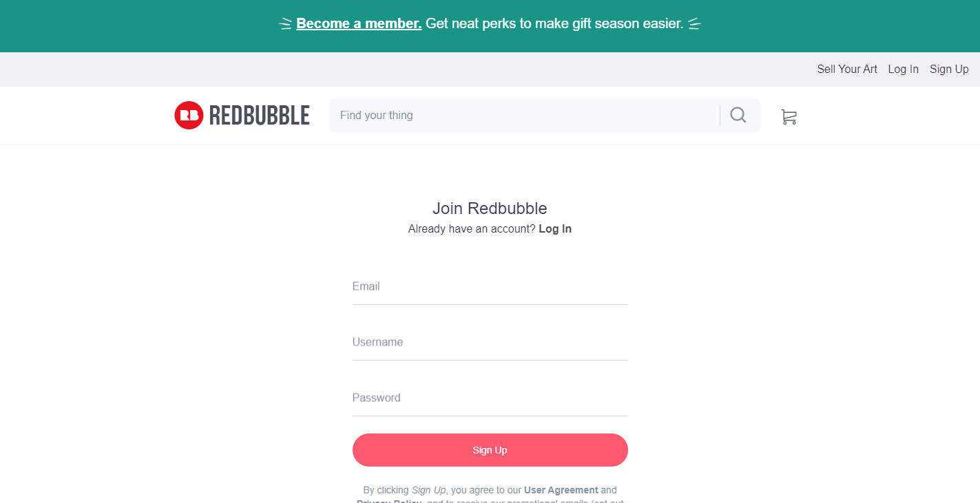Click the Password input field
Screen dimensions: 980x503
click(490, 399)
